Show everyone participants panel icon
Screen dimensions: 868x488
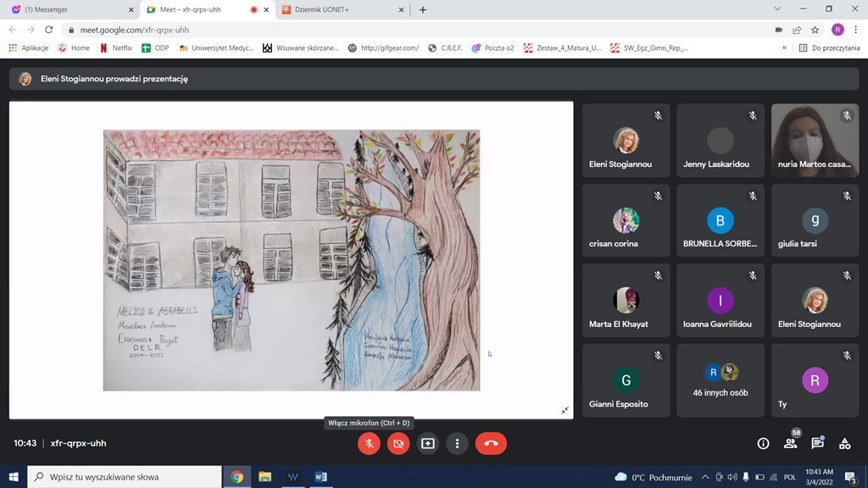click(791, 443)
